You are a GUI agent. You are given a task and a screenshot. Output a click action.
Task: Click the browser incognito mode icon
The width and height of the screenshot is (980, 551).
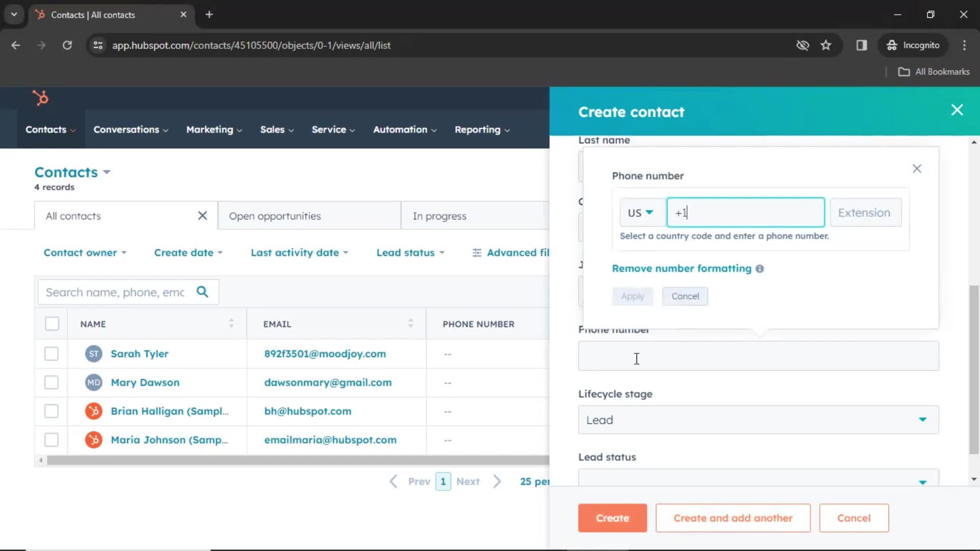(x=891, y=45)
